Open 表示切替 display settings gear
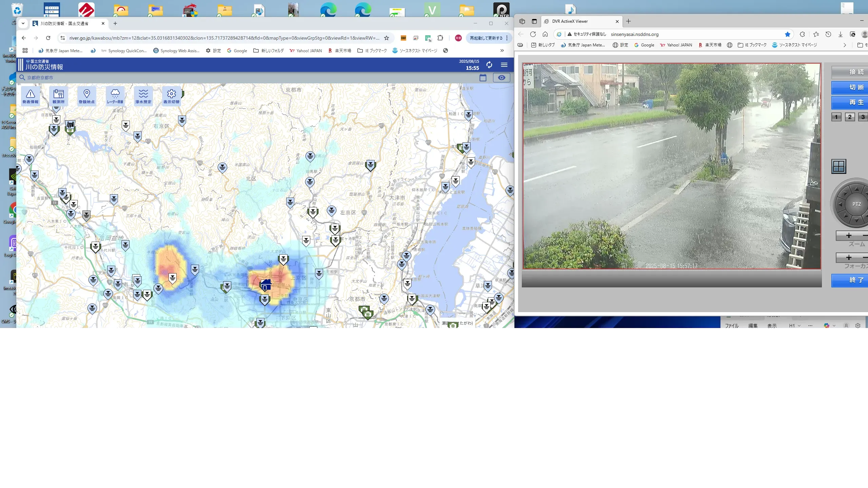 171,96
